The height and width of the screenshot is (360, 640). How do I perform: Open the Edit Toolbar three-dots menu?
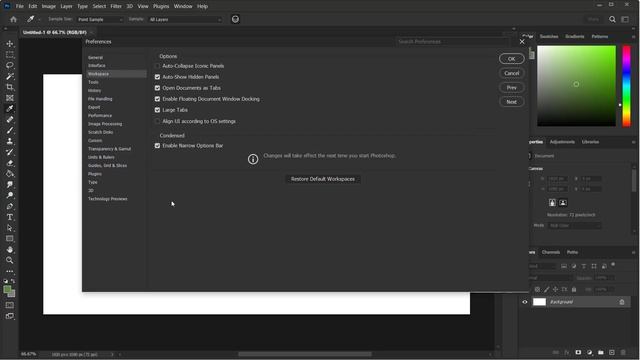tap(10, 271)
